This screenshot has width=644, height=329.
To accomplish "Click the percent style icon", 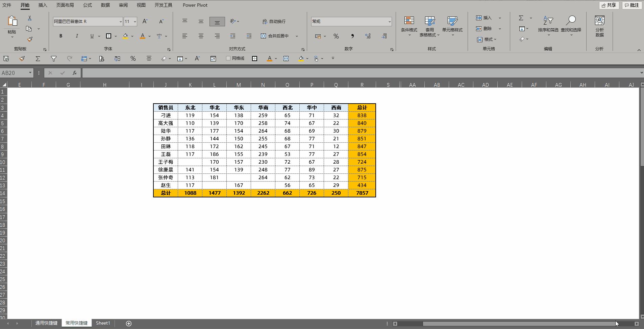I will (x=336, y=36).
